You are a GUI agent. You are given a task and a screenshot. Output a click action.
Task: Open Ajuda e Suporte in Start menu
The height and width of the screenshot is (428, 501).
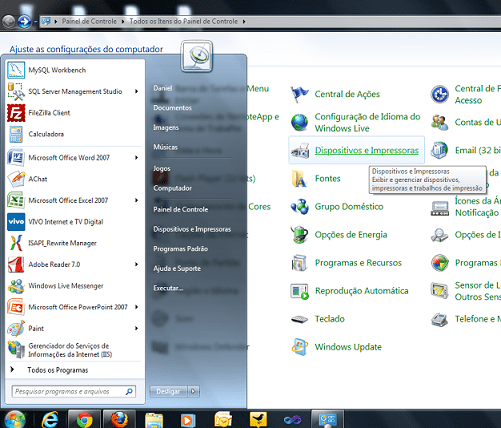(x=177, y=269)
